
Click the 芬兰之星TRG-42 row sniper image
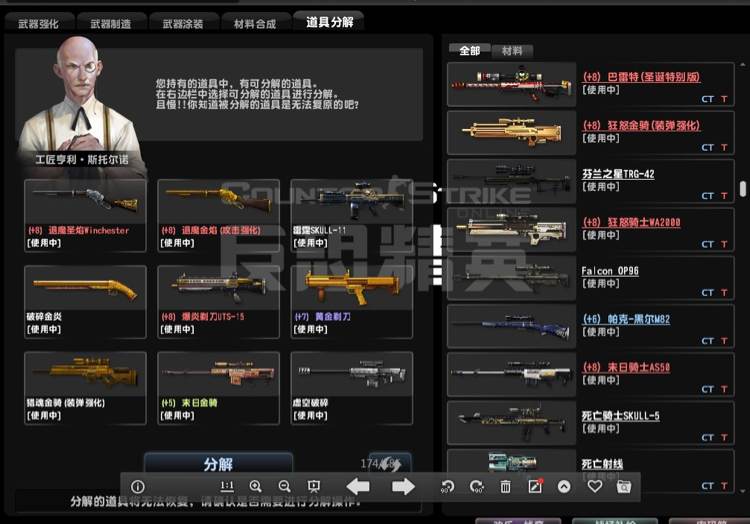[511, 181]
